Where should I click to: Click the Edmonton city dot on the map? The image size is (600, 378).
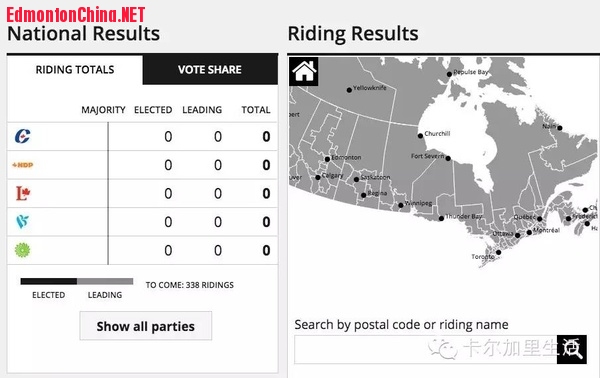click(327, 159)
